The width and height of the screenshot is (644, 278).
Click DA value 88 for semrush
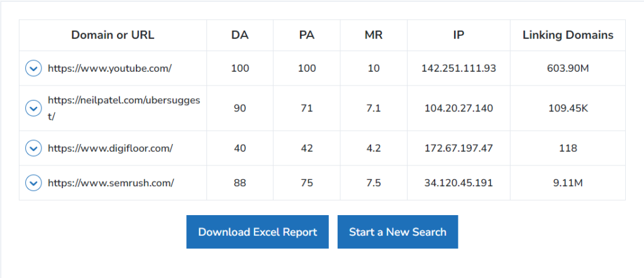click(240, 183)
